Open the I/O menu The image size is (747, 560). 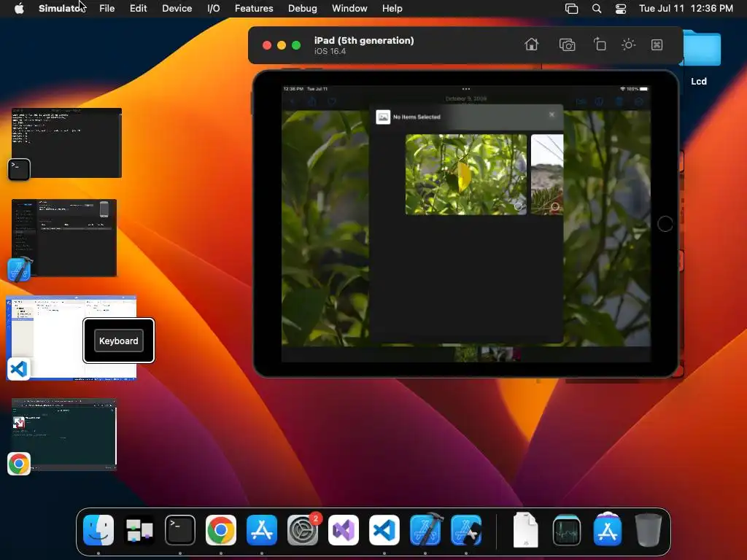(x=214, y=9)
